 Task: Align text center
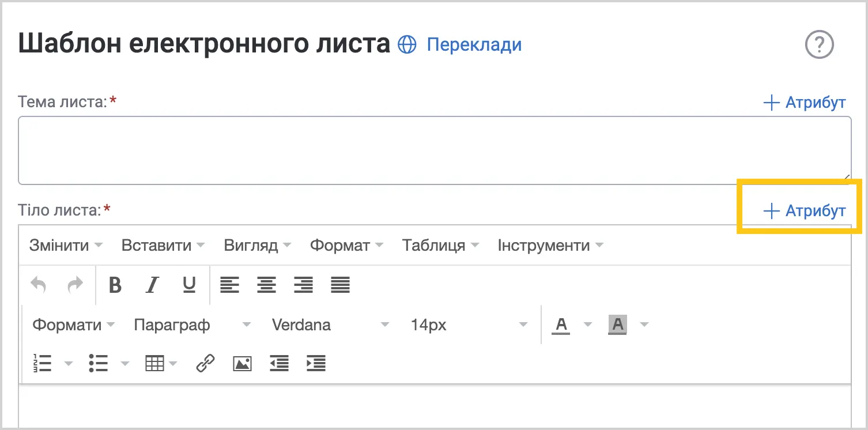tap(266, 285)
